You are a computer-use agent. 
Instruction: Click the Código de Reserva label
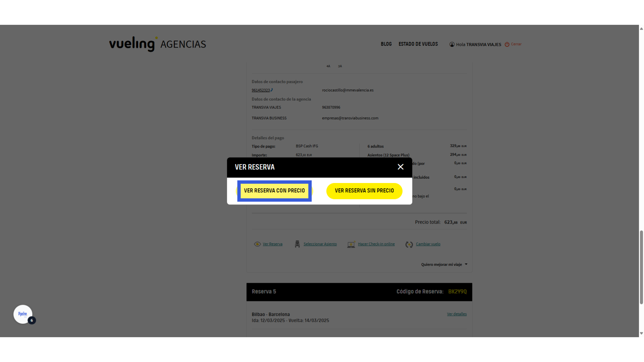pos(420,292)
